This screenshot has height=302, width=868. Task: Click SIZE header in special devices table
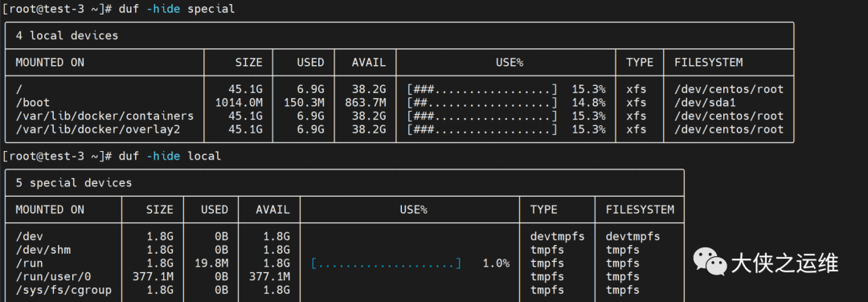click(x=159, y=210)
